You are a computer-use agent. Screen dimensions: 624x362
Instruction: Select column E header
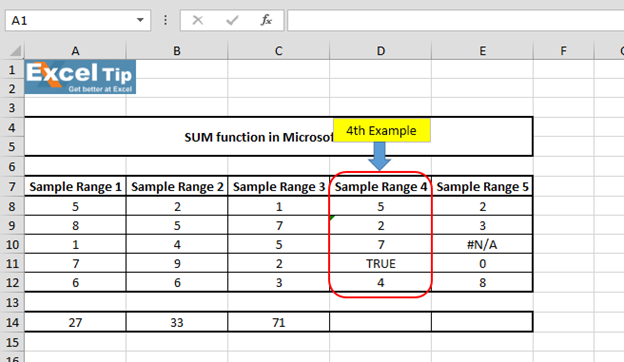(482, 51)
